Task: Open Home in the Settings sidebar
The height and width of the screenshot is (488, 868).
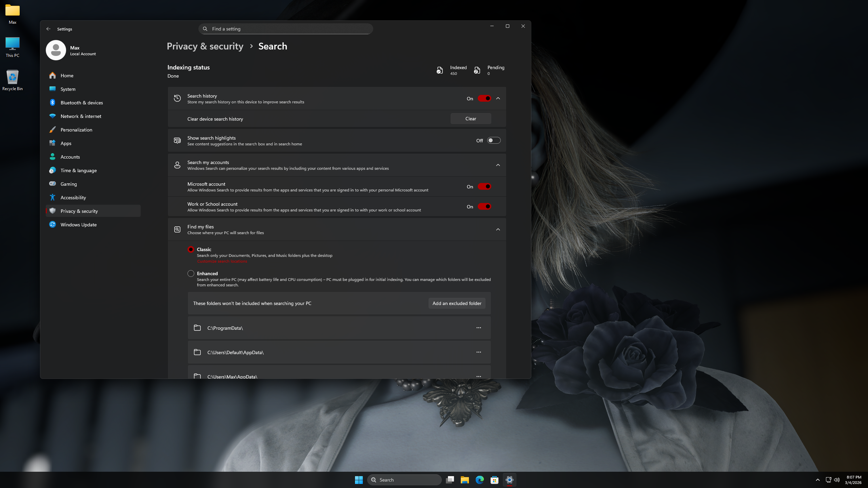Action: pyautogui.click(x=93, y=76)
